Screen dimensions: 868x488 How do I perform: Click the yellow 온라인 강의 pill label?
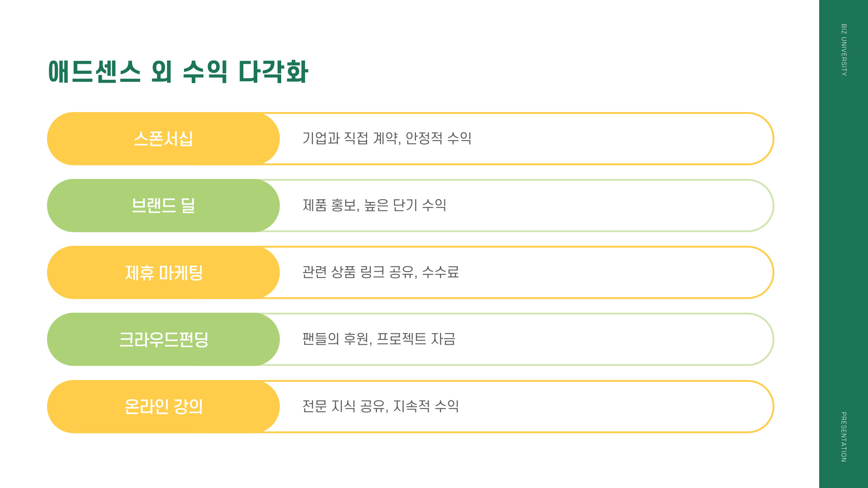(163, 407)
